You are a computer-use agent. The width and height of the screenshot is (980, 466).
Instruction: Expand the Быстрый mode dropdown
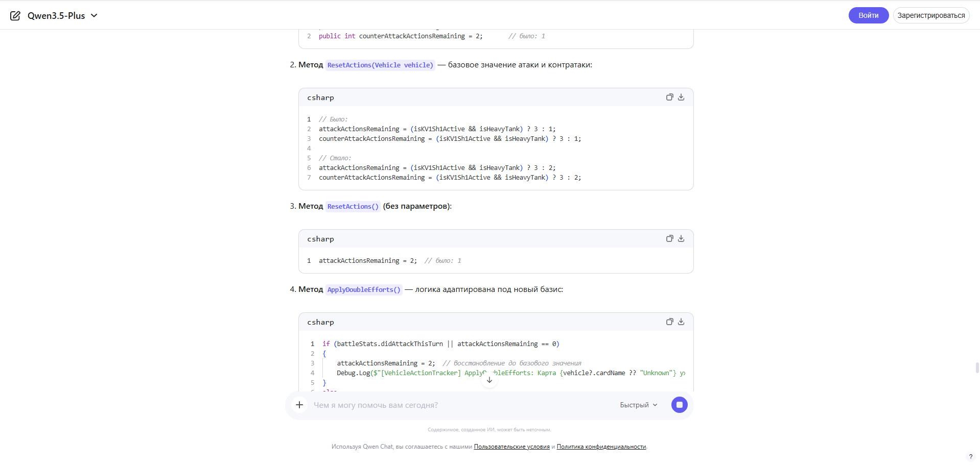pos(638,405)
